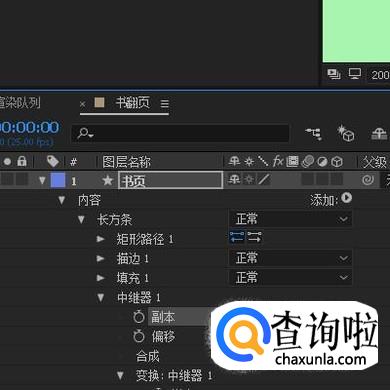
Task: Open the composition mini-flowchart icon
Action: click(314, 133)
